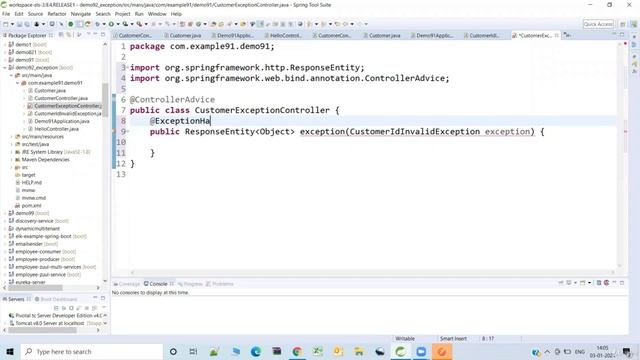This screenshot has height=360, width=640.
Task: Collapse the com.example91.demo91 package
Action: coord(18,83)
